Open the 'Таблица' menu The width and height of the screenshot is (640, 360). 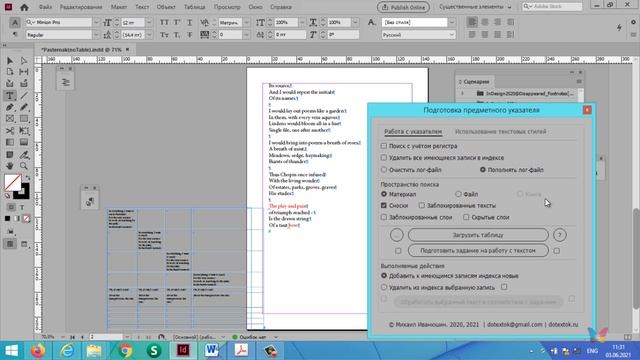pyautogui.click(x=194, y=7)
